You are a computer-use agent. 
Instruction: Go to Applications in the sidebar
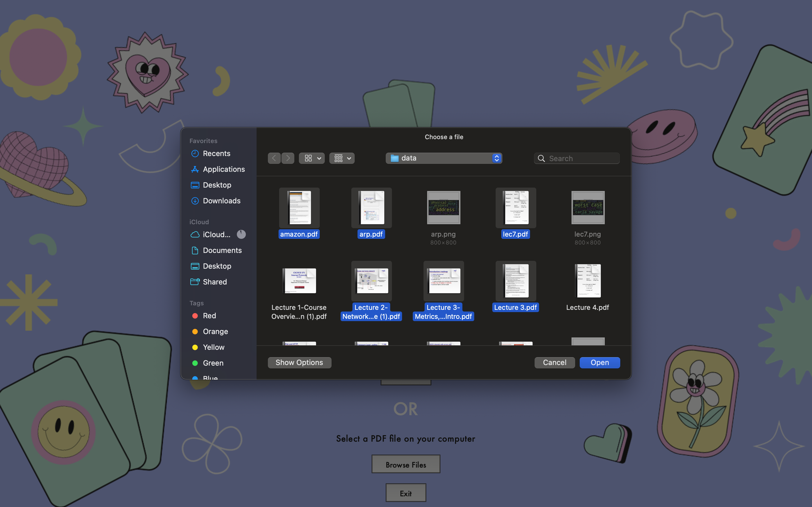(x=224, y=169)
